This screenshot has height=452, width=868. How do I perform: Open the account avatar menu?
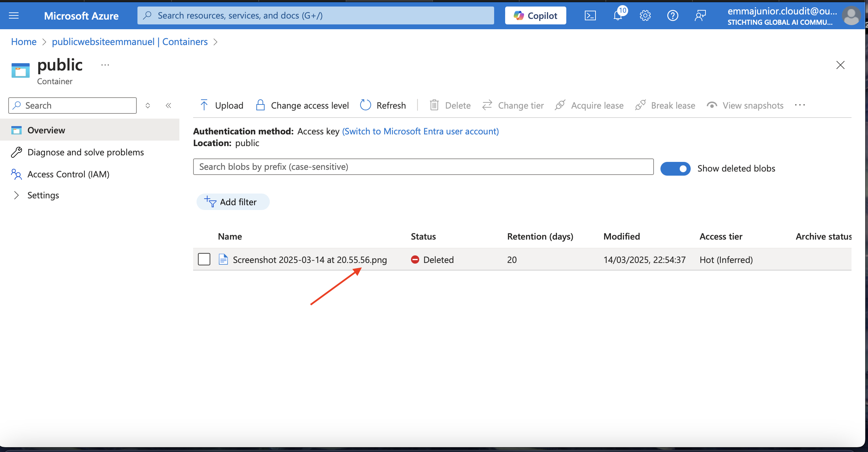[x=851, y=15]
